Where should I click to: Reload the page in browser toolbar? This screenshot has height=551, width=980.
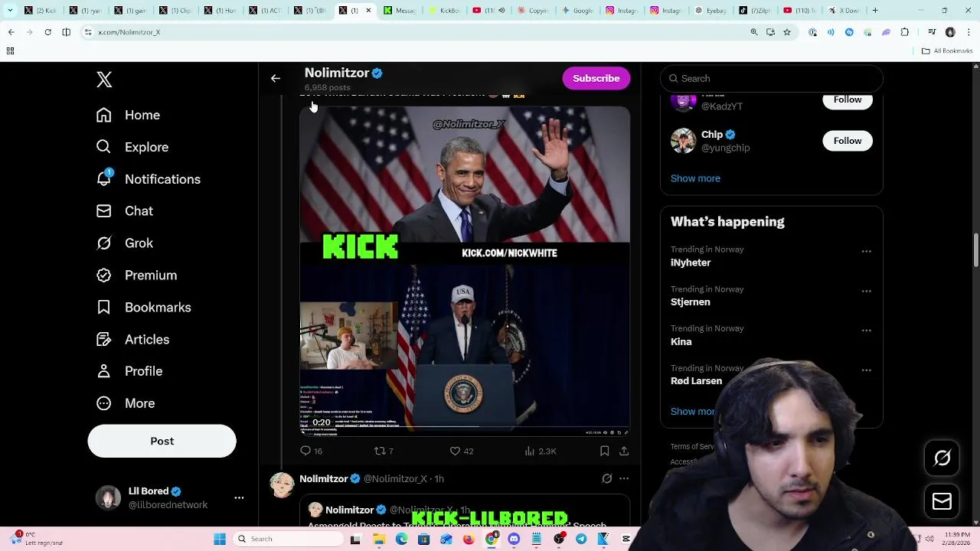point(47,32)
